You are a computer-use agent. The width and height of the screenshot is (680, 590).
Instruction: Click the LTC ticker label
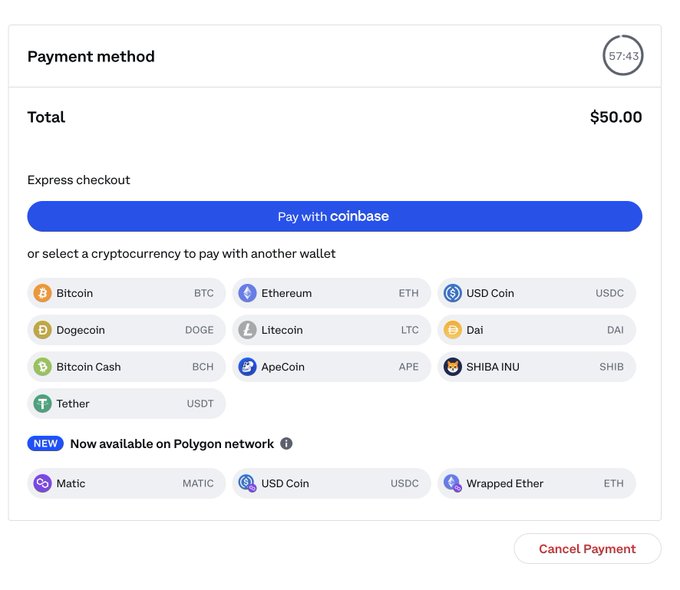(x=410, y=330)
